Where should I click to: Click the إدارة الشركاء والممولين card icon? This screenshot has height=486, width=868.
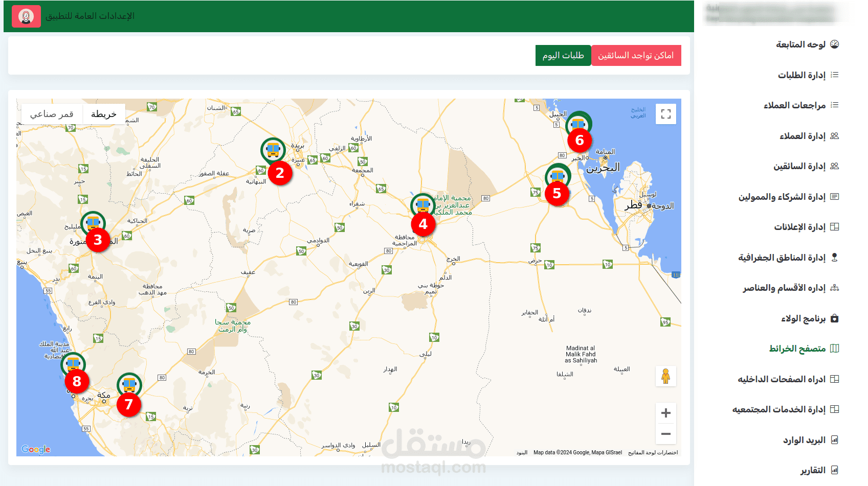pyautogui.click(x=835, y=196)
